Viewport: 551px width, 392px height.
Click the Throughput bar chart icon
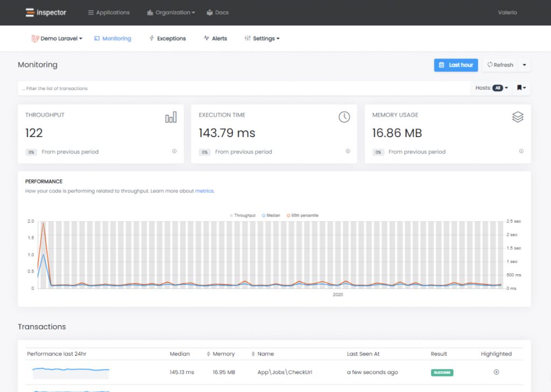[171, 117]
